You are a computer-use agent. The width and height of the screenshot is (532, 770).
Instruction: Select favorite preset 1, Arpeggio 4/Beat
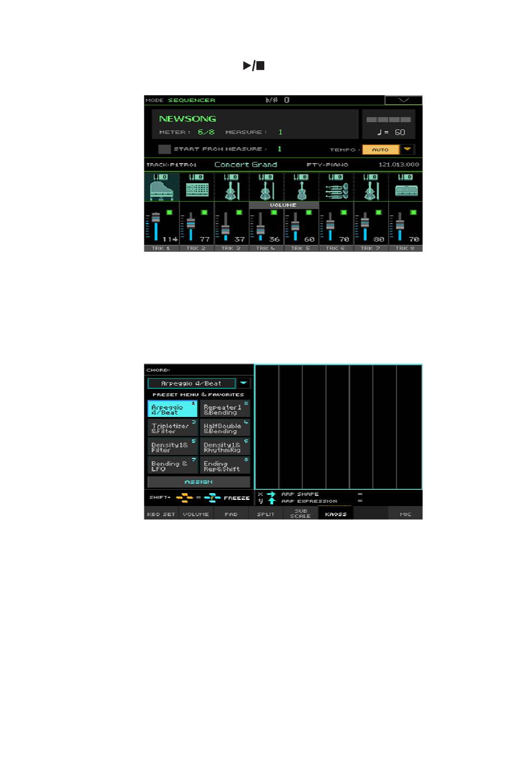coord(172,409)
